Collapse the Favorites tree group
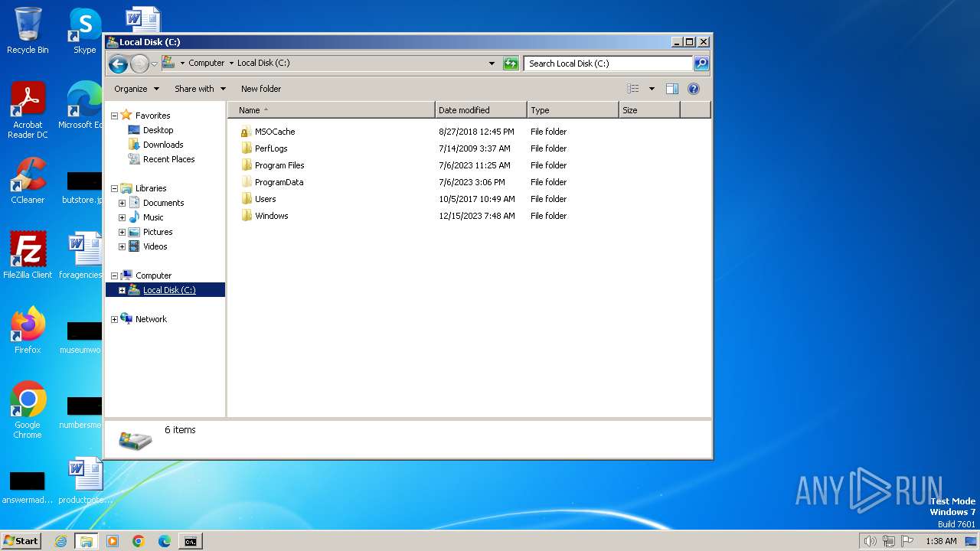980x551 pixels. click(114, 116)
